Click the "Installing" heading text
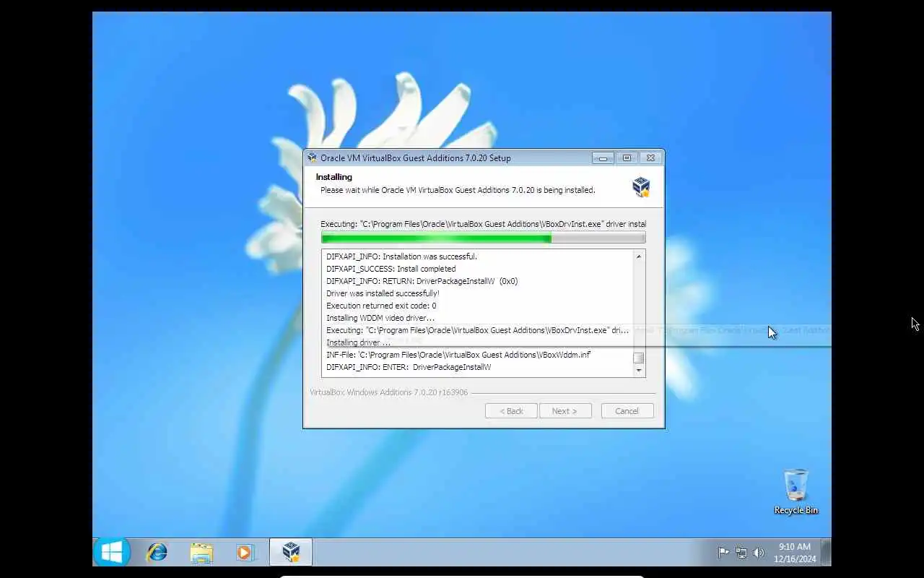924x578 pixels. pos(334,177)
